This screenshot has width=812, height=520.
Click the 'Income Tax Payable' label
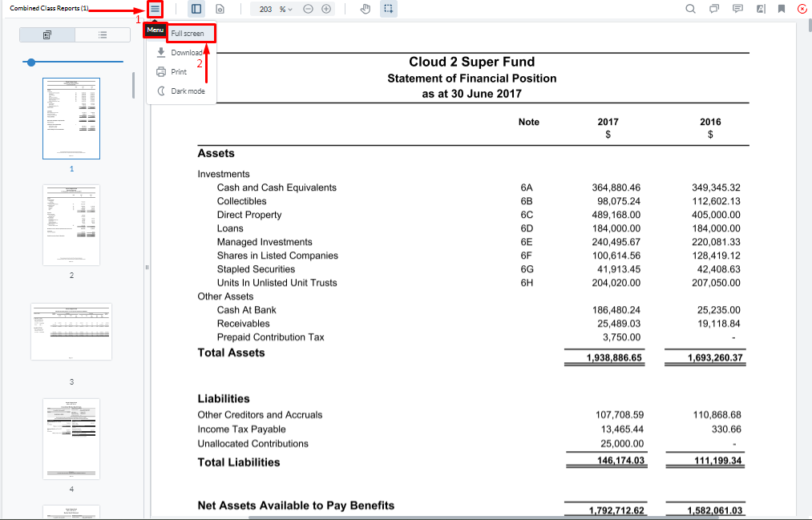click(241, 429)
